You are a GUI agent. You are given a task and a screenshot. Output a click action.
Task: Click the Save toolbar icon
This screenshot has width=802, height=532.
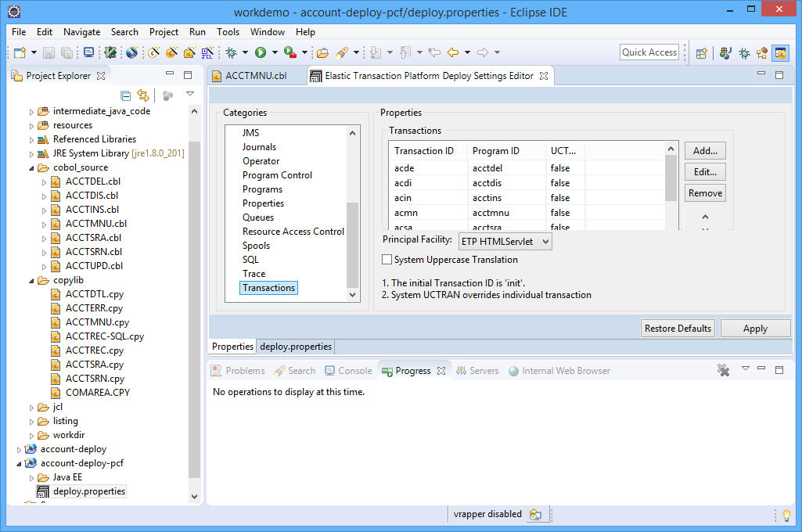coord(49,52)
